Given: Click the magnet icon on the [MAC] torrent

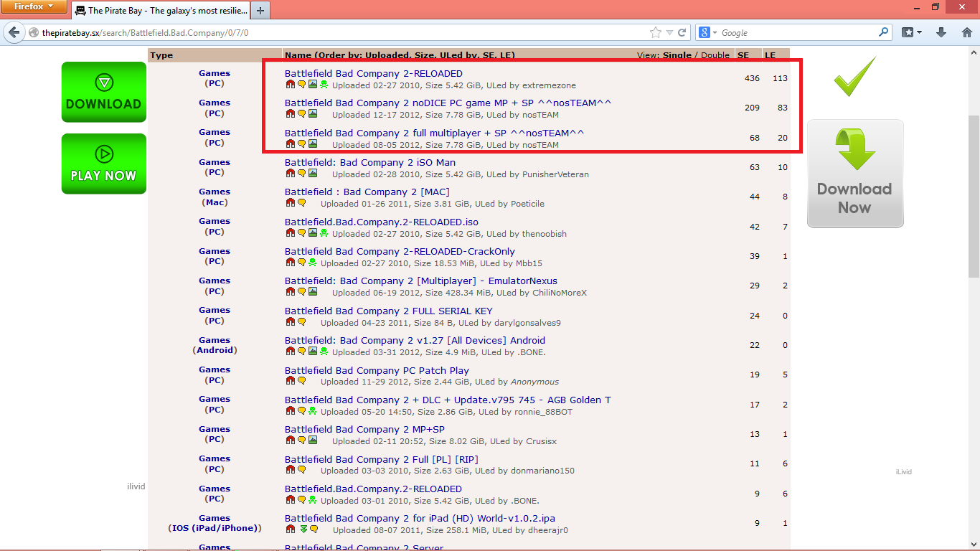Looking at the screenshot, I should [291, 203].
